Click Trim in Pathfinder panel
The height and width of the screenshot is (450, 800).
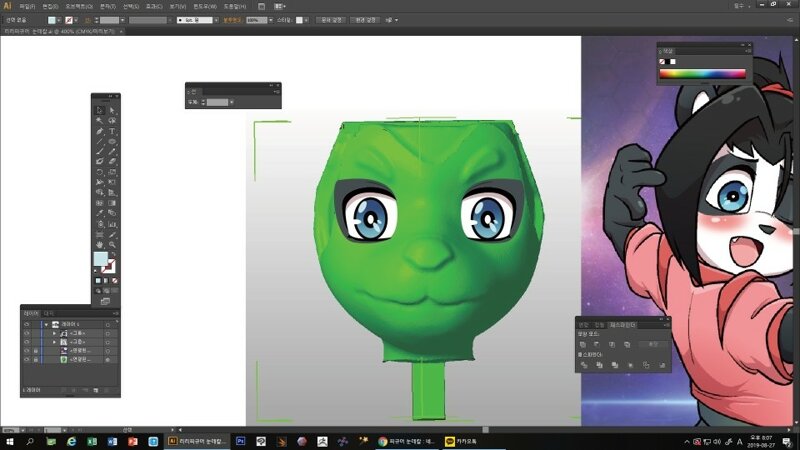(x=599, y=365)
